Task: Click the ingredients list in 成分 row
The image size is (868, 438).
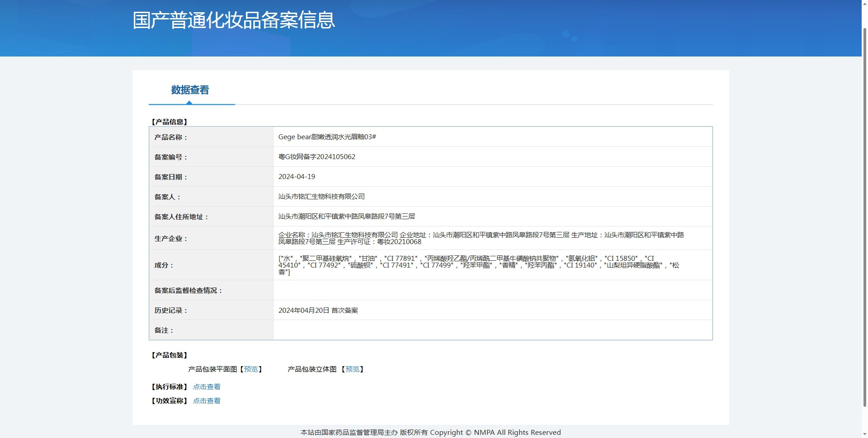Action: 479,265
